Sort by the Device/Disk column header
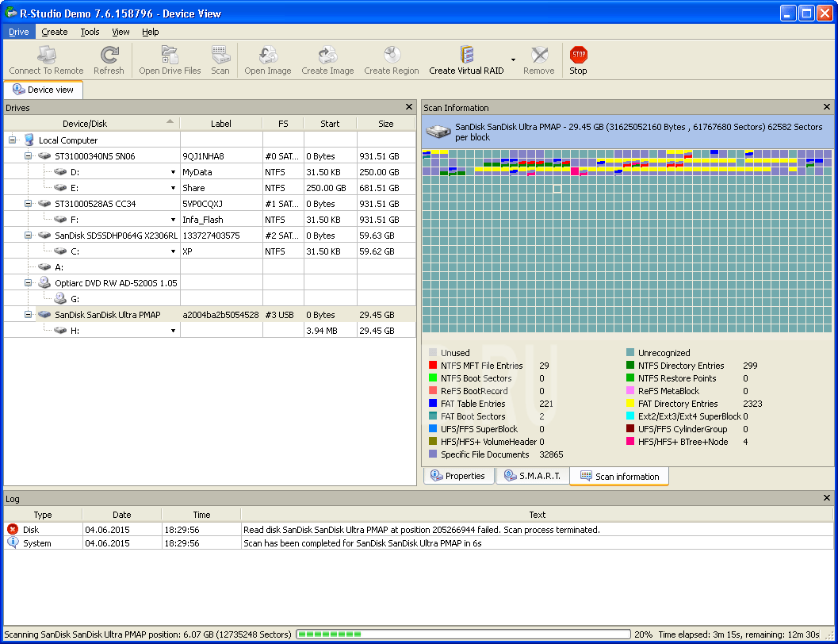The width and height of the screenshot is (838, 644). (92, 124)
